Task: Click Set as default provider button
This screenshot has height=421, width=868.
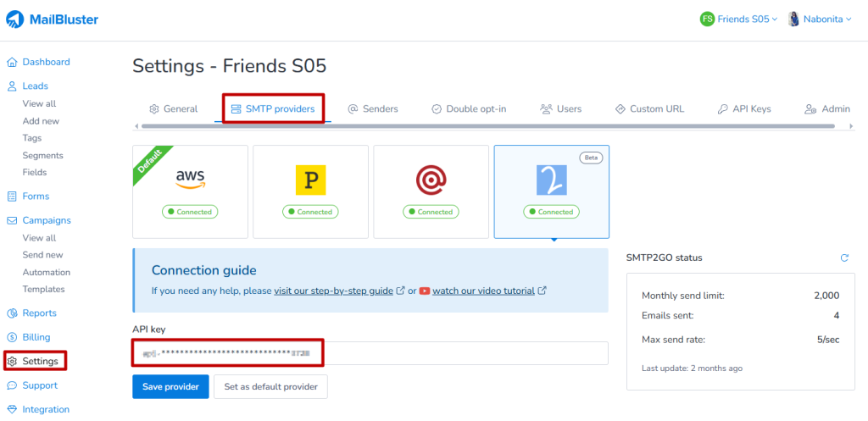Action: tap(270, 387)
